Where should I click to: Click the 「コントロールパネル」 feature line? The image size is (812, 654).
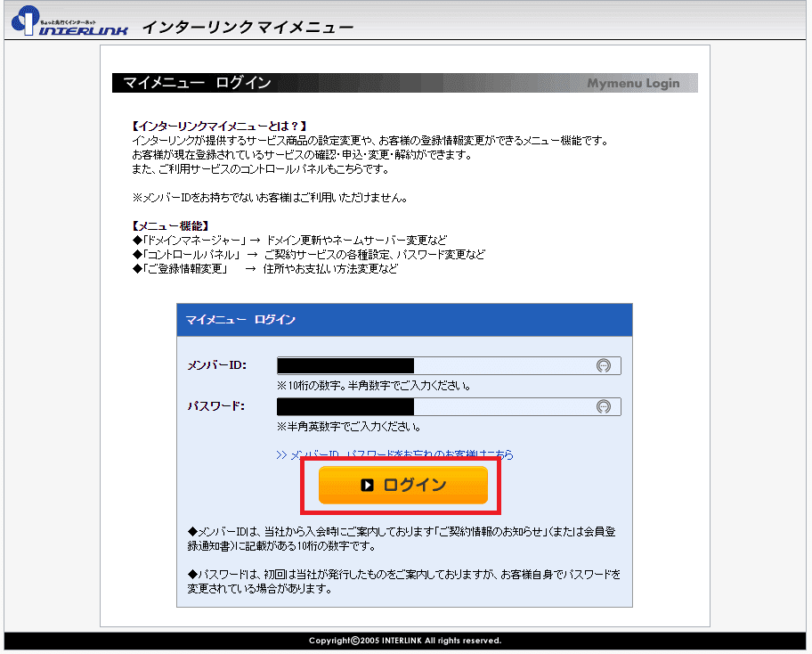point(309,255)
